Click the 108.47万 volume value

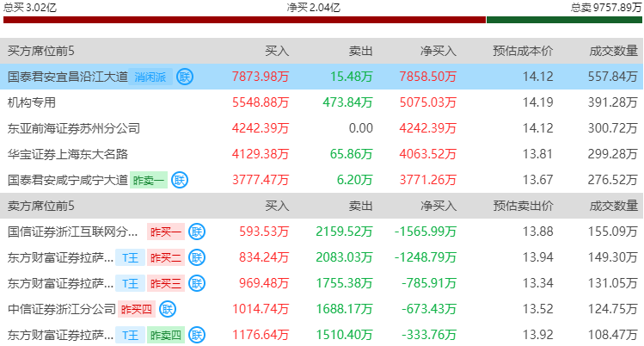[x=613, y=336]
